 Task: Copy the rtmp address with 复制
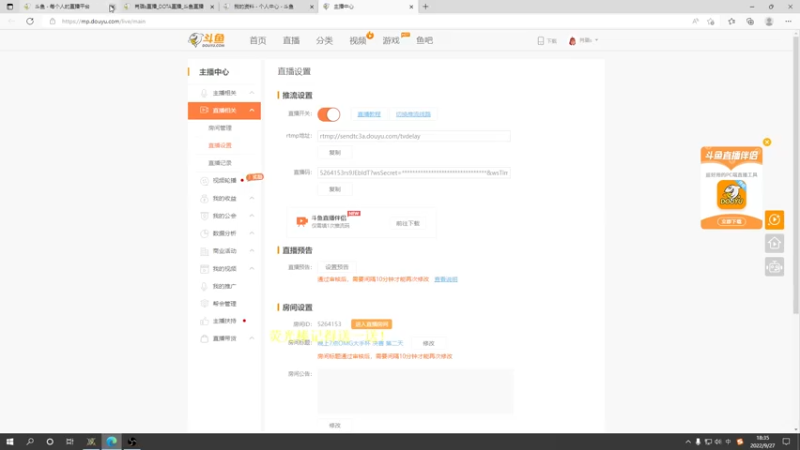(x=335, y=153)
